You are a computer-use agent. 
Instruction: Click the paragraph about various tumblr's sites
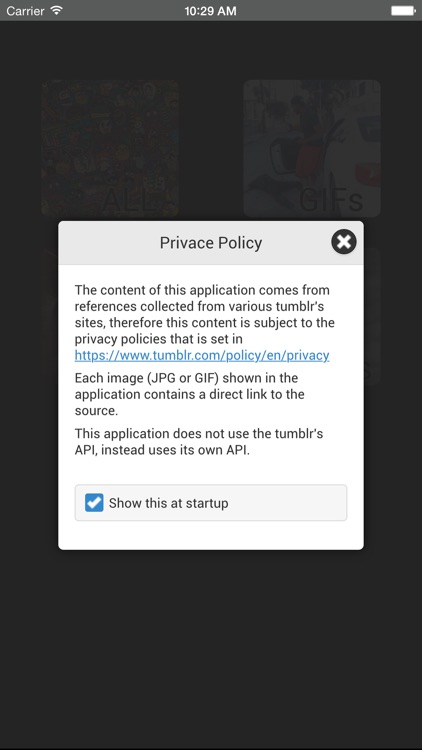pos(205,322)
